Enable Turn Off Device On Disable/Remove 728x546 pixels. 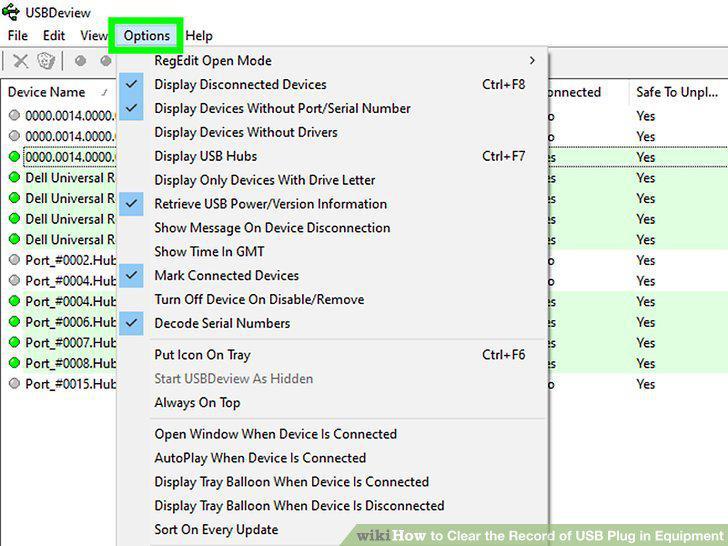pos(332,299)
